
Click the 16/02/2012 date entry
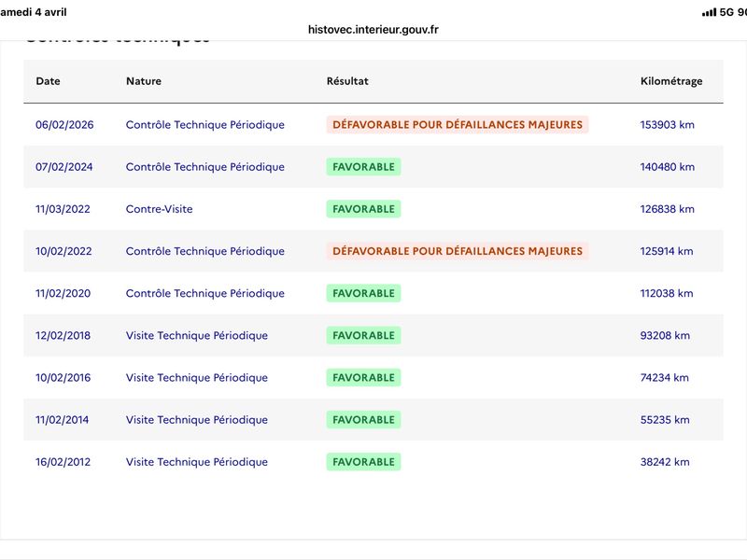(x=63, y=462)
